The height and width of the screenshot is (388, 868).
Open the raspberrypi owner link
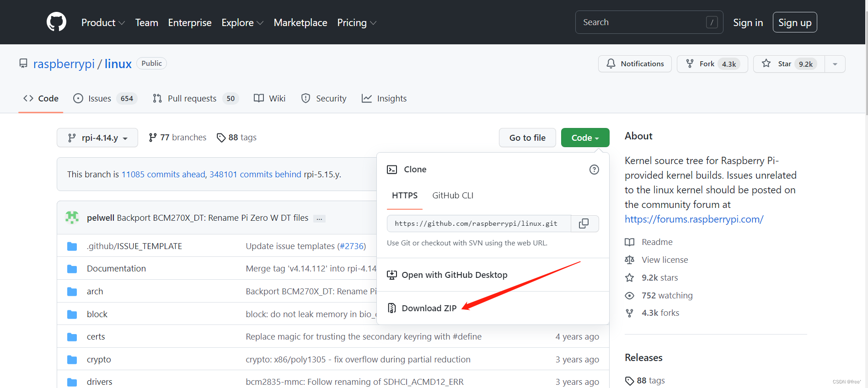64,64
